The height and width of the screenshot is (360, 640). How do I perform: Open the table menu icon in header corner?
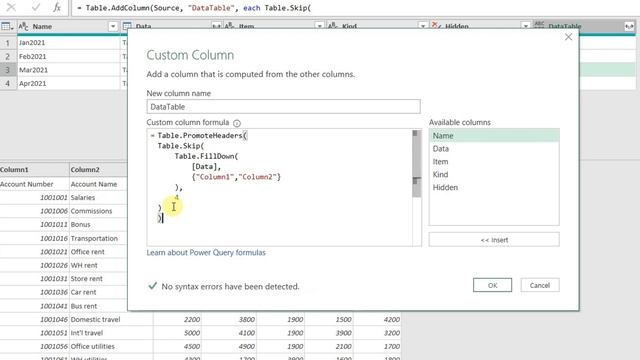pos(7,27)
